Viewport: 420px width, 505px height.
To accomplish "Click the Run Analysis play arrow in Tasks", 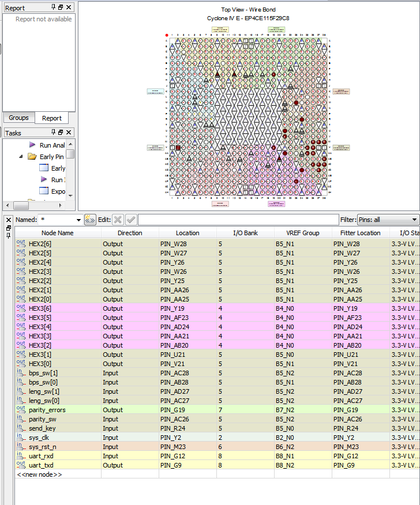I will (32, 145).
